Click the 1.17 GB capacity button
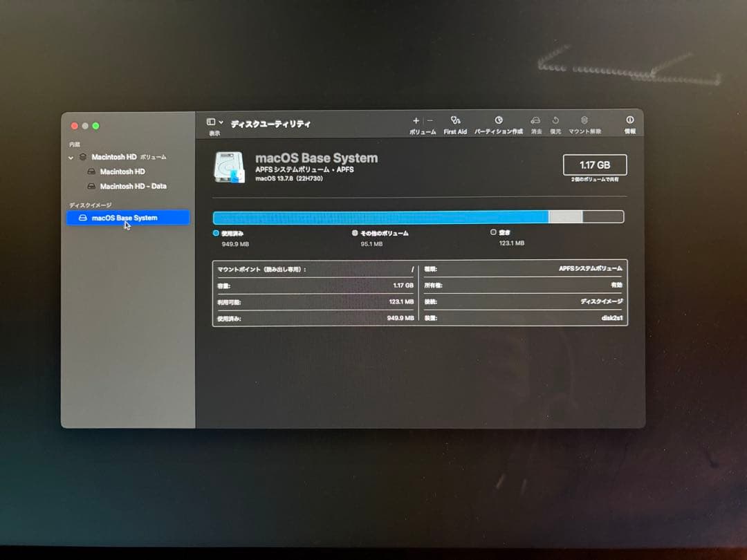The width and height of the screenshot is (747, 560). (596, 165)
